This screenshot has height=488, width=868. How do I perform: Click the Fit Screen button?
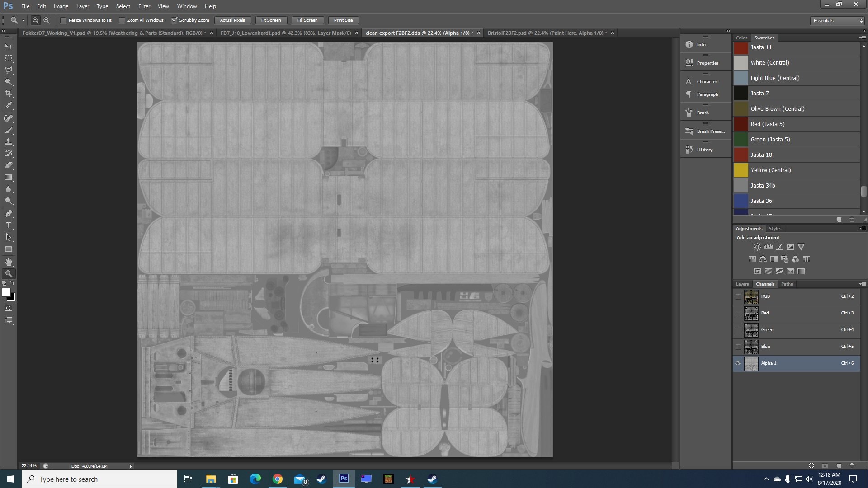pos(271,20)
